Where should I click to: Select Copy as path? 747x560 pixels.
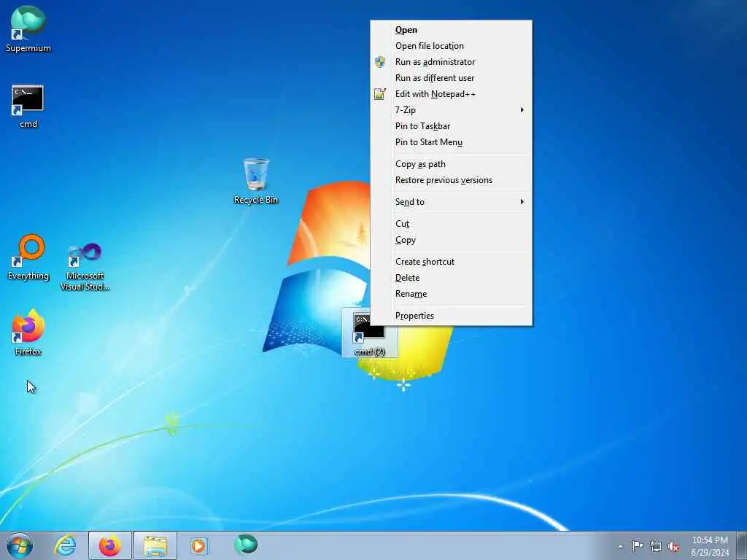click(x=451, y=164)
